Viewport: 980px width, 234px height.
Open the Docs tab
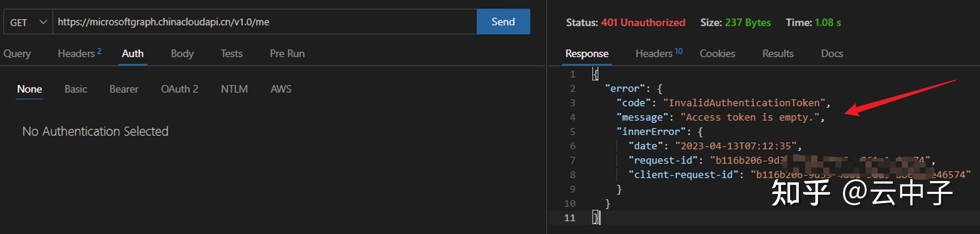point(832,54)
